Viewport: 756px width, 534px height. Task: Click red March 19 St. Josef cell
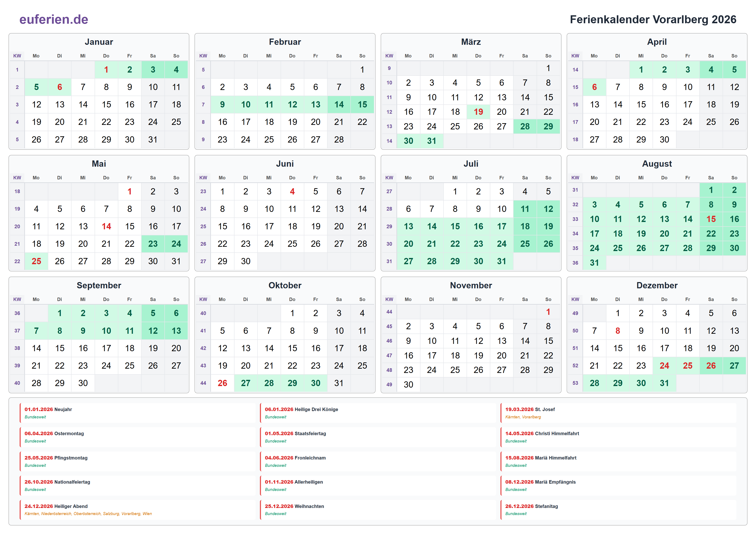(478, 112)
